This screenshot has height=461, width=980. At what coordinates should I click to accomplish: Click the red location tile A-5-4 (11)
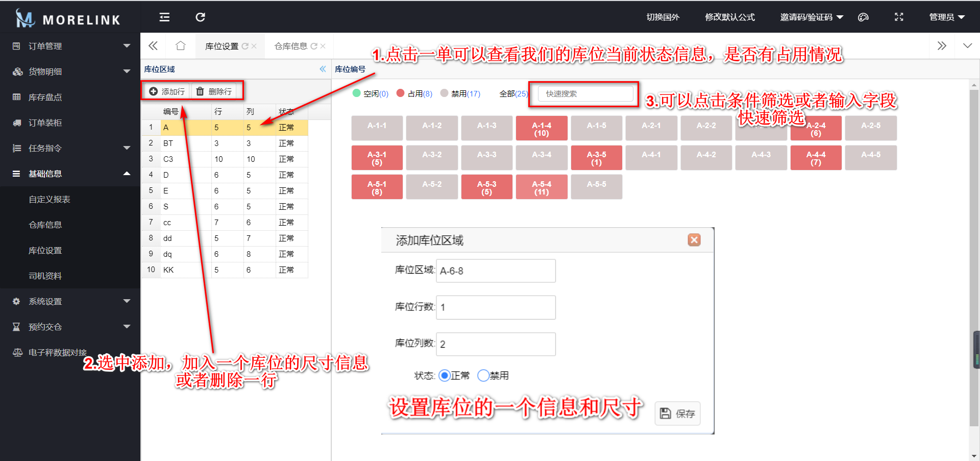click(542, 187)
